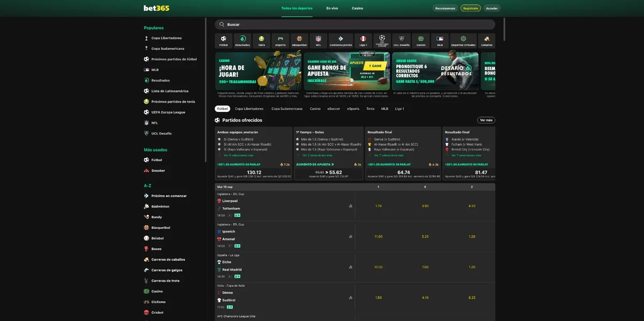Image resolution: width=644 pixels, height=321 pixels.
Task: Click the Buscar search field
Action: [355, 25]
